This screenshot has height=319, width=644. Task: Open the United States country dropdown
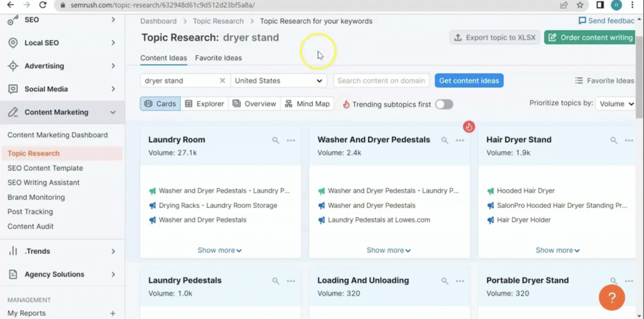coord(279,81)
